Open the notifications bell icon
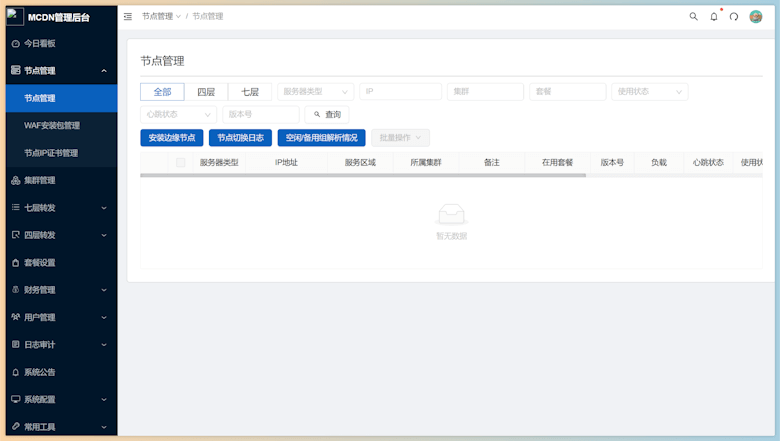Screen dimensions: 780x441 click(714, 16)
